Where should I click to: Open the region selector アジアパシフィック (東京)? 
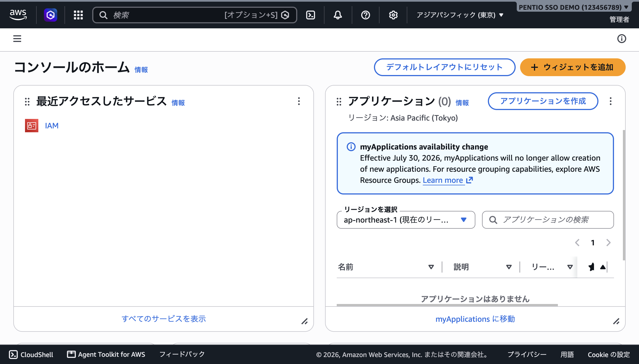460,15
